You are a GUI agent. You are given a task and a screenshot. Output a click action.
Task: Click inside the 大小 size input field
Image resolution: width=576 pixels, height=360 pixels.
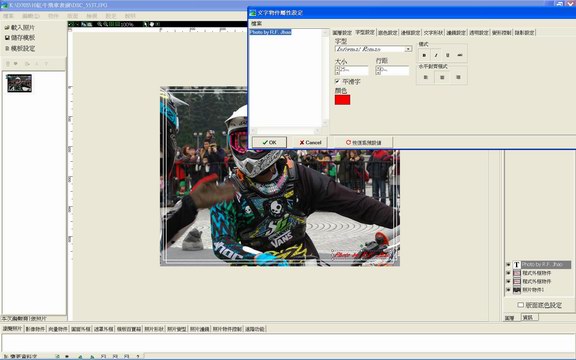click(x=354, y=70)
